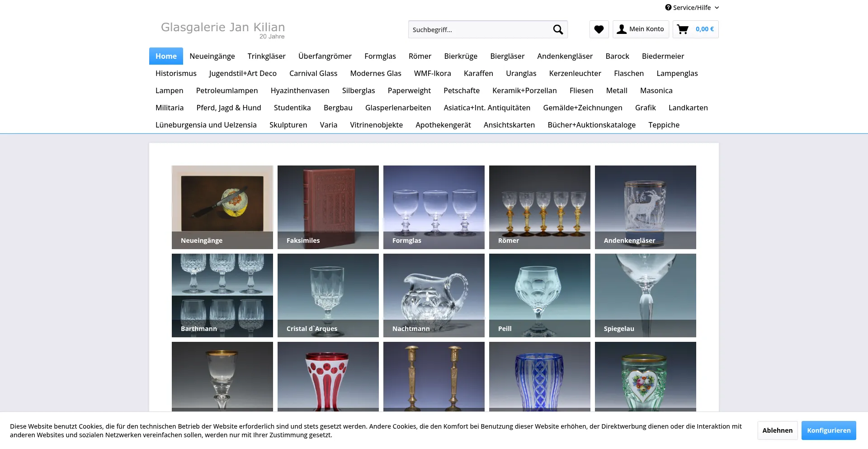Select Apothekengerät in navigation
Viewport: 868px width, 449px height.
coord(443,125)
